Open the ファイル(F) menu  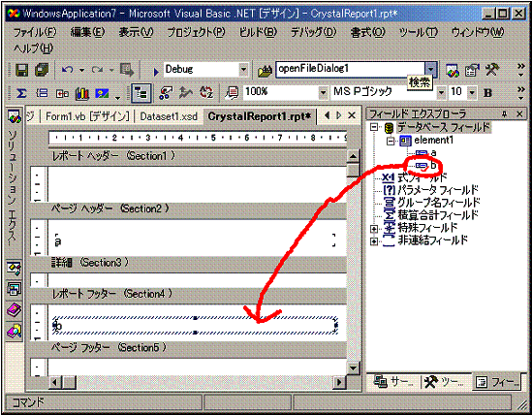tap(35, 32)
